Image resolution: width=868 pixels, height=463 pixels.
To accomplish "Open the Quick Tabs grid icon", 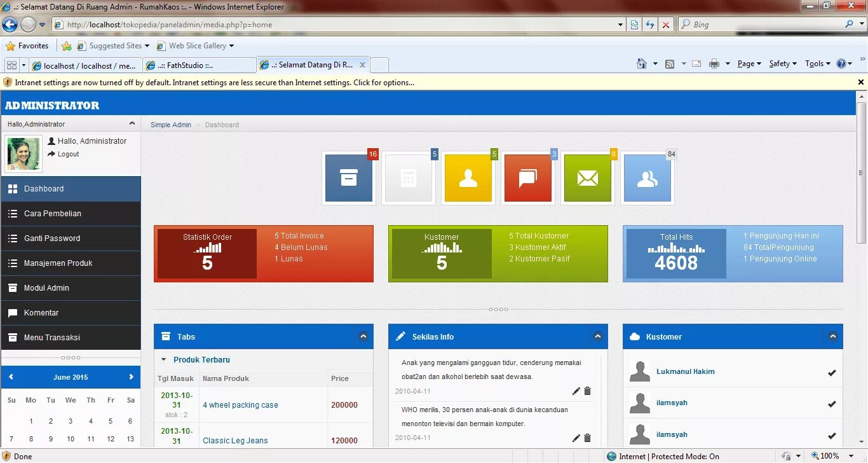I will [x=11, y=65].
